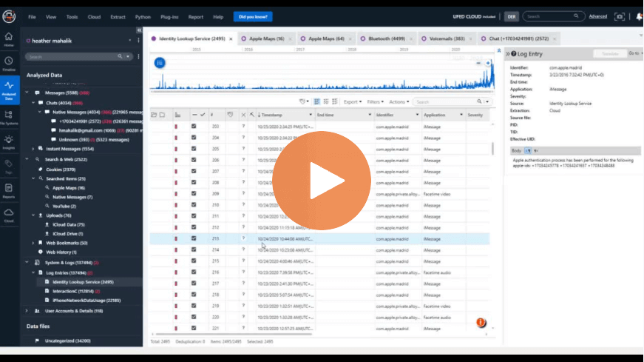Click the Cellebrite logo icon
644x362 pixels.
[x=9, y=16]
